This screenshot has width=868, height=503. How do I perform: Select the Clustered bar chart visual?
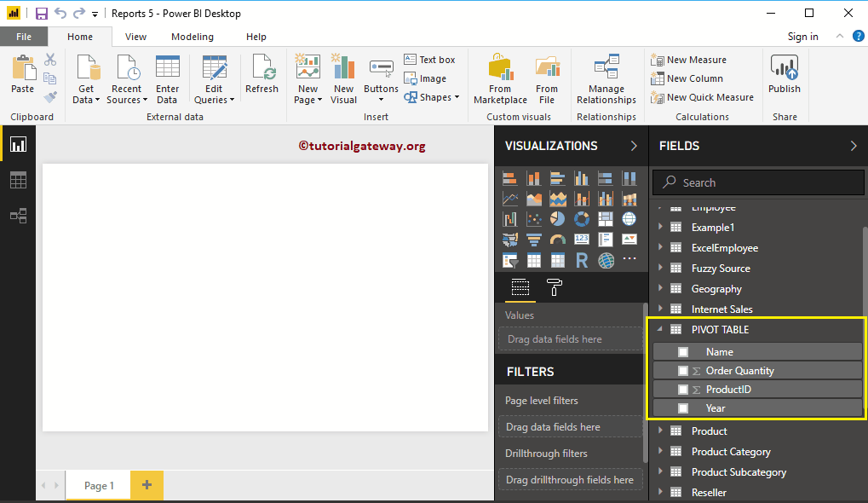coord(557,178)
